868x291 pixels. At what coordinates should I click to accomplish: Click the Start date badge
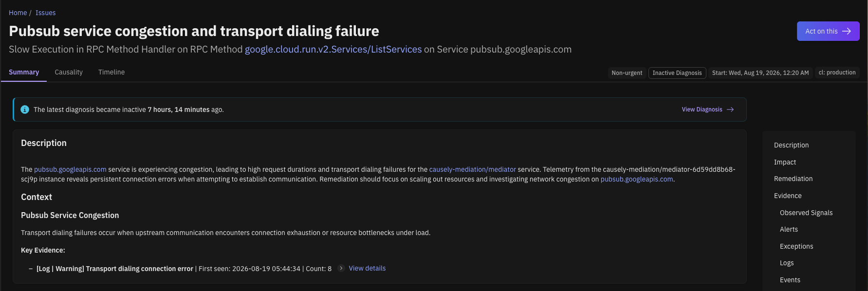point(760,73)
